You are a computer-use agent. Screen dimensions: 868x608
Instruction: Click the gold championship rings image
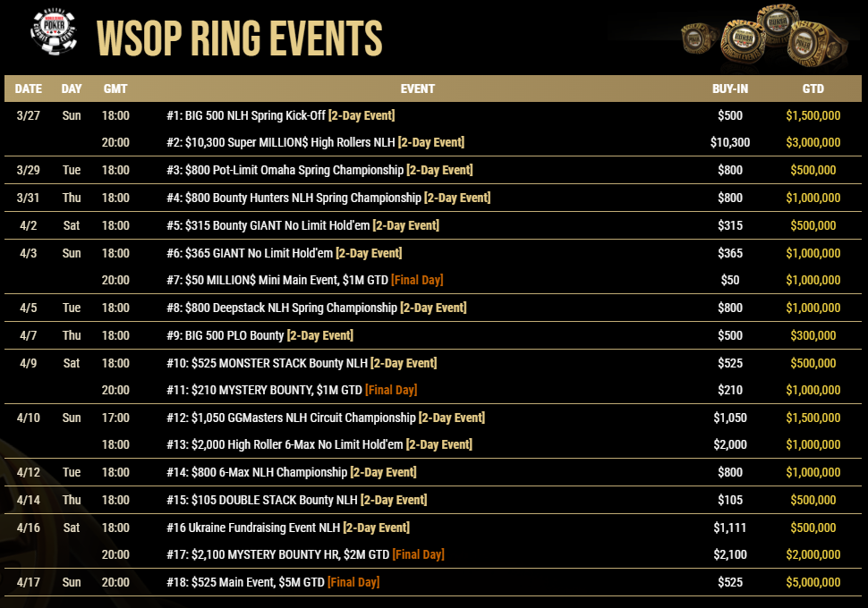coord(764,36)
